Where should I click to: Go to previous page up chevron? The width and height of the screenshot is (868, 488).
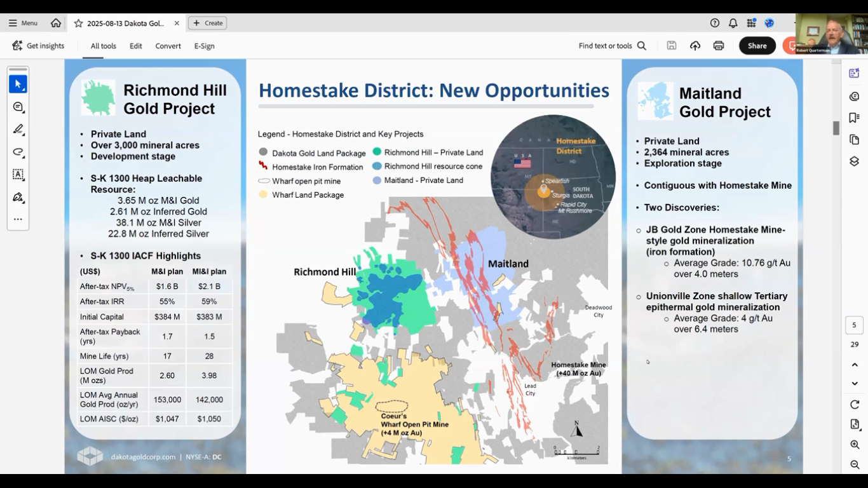(x=855, y=365)
